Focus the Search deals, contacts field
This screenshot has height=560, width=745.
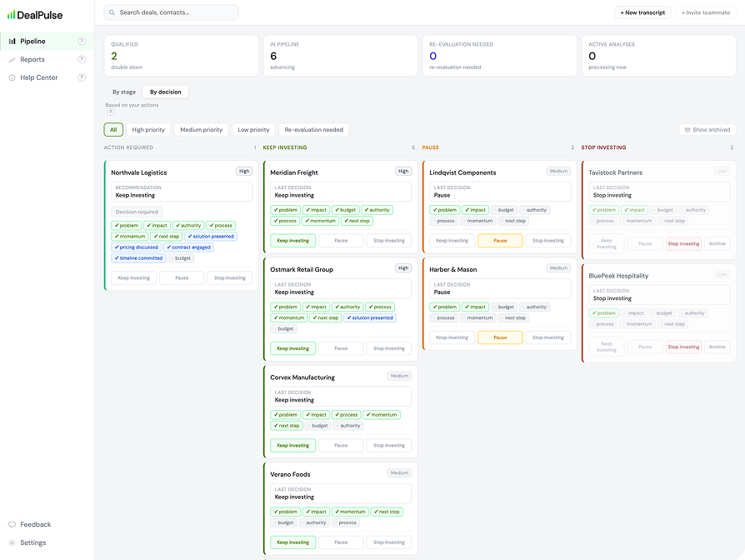click(171, 12)
